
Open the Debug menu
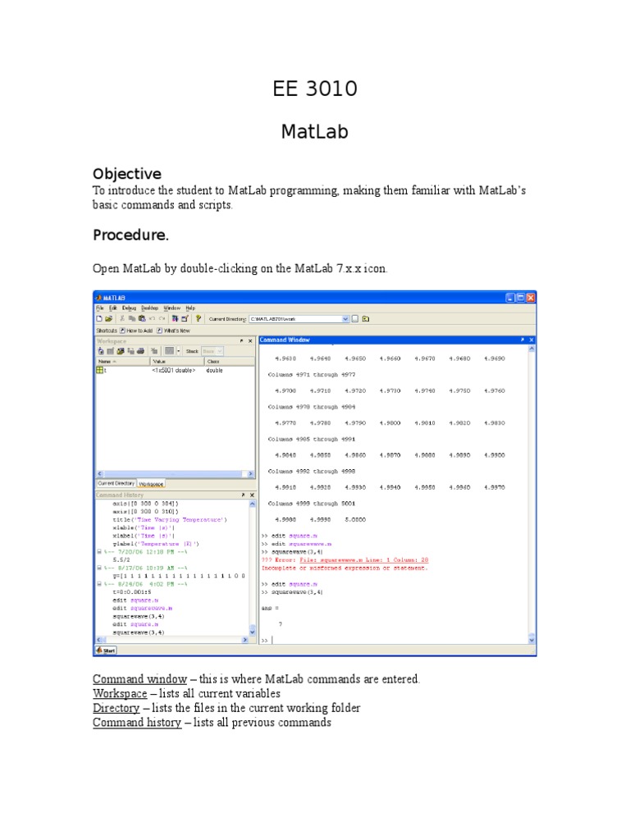129,308
